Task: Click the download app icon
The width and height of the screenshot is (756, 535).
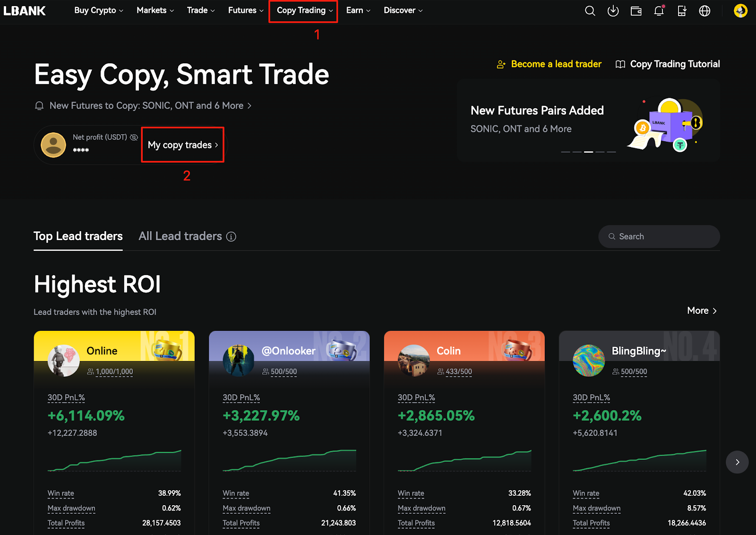Action: point(613,11)
